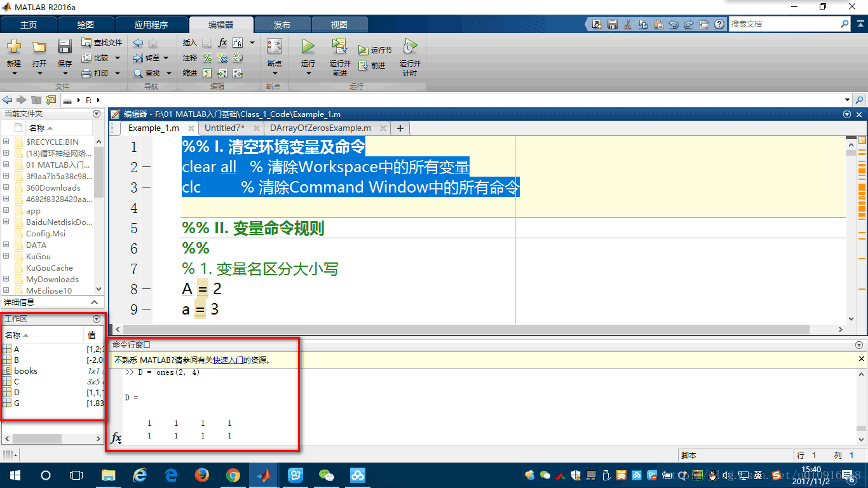This screenshot has width=868, height=488.
Task: Click the 快速入门 link in command window
Action: [228, 360]
